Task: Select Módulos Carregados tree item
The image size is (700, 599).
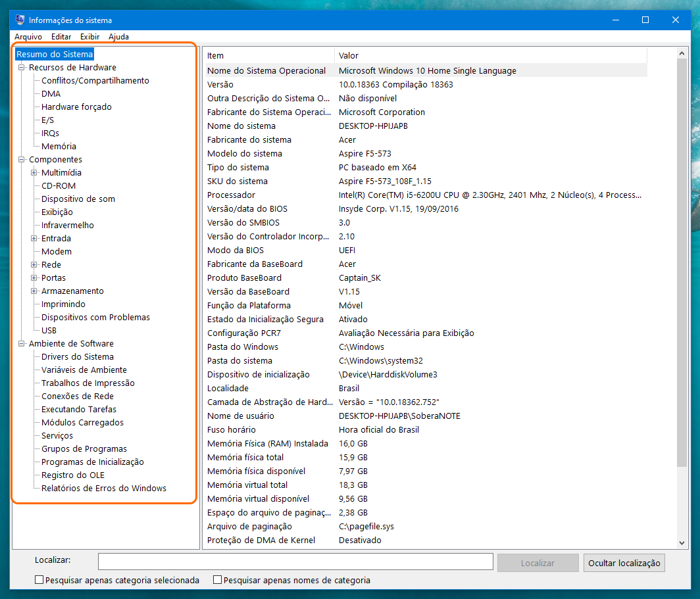Action: pyautogui.click(x=82, y=422)
